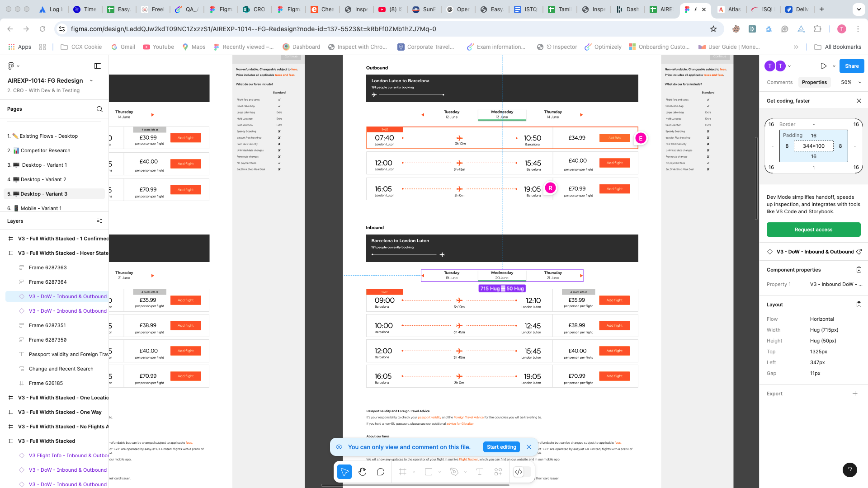Click the Present play icon
The width and height of the screenshot is (868, 488).
tap(823, 66)
